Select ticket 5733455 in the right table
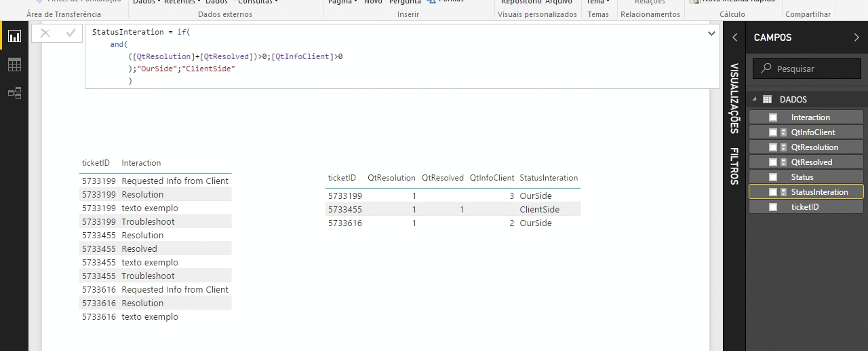 [344, 210]
